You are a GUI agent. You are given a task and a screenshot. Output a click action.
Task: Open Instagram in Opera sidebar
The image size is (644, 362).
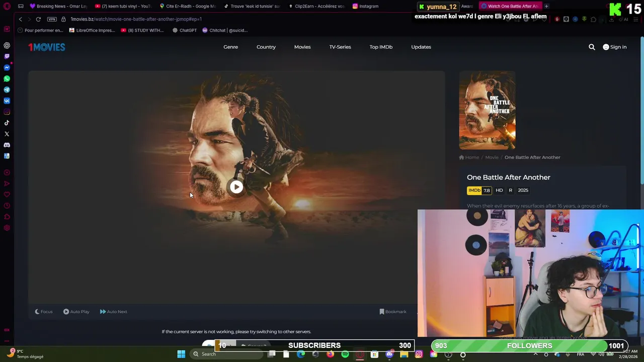7,112
